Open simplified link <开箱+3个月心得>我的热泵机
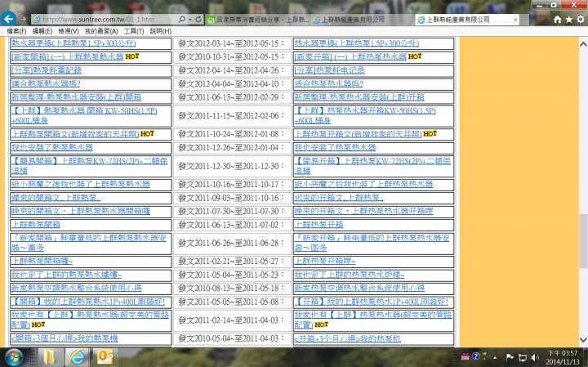This screenshot has width=588, height=367. [348, 338]
